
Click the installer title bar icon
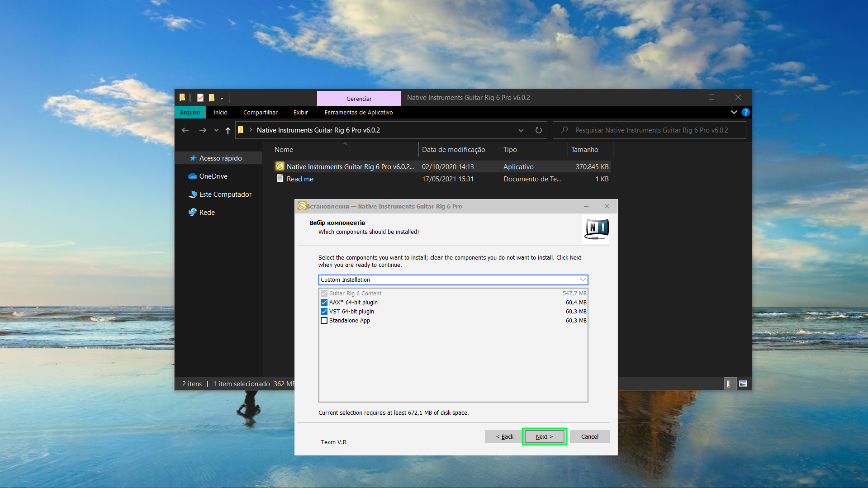tap(302, 206)
